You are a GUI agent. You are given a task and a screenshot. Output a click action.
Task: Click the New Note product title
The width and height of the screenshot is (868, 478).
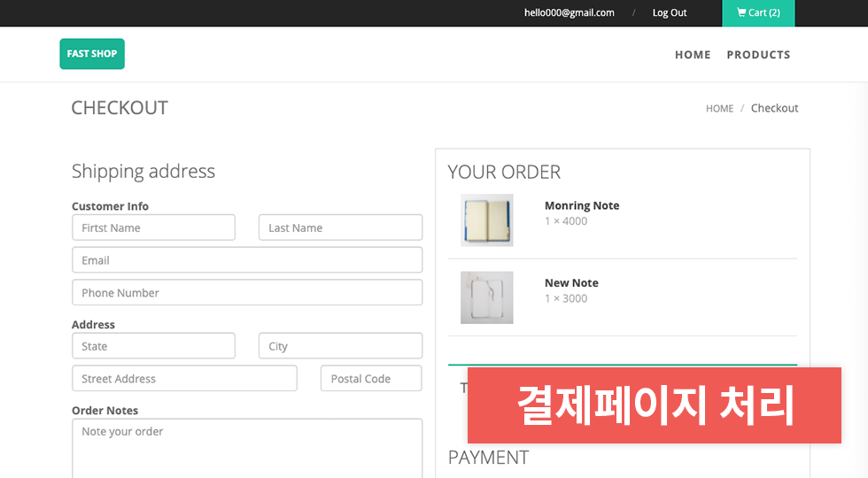point(571,282)
